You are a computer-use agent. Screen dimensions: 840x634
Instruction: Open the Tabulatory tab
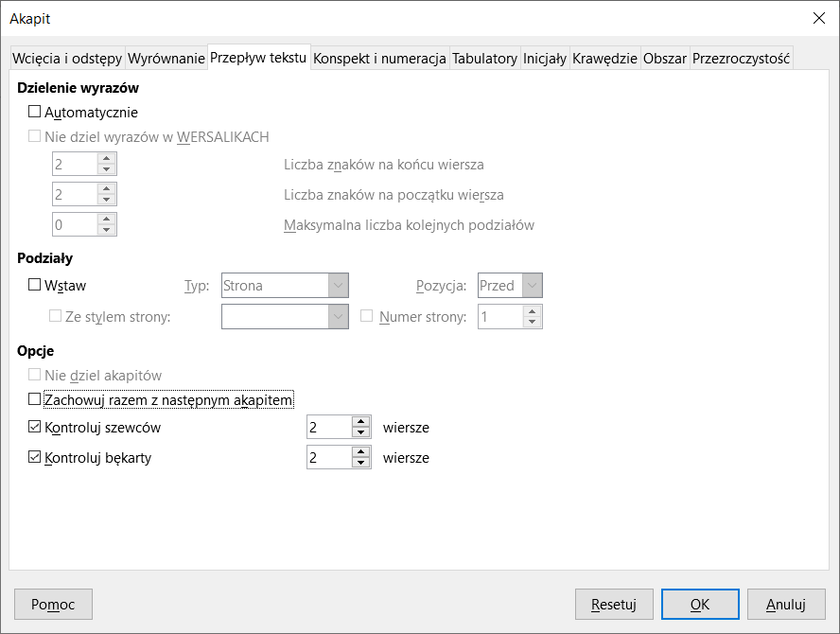[x=484, y=59]
